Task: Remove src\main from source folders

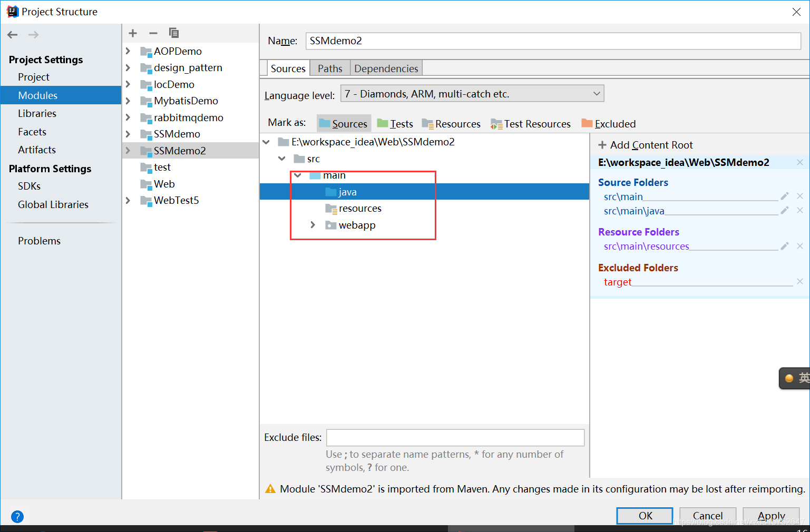Action: (800, 196)
